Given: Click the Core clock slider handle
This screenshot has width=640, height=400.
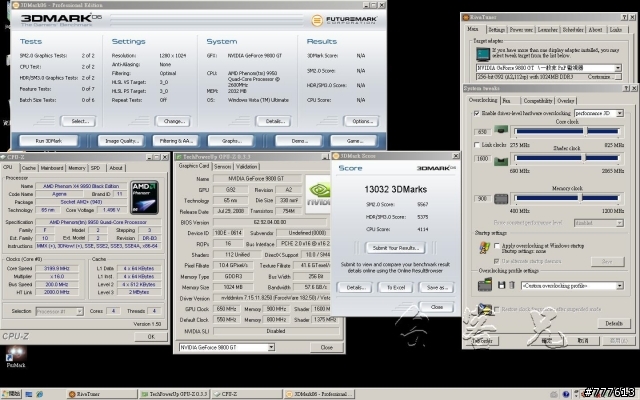Looking at the screenshot, I should 585,131.
